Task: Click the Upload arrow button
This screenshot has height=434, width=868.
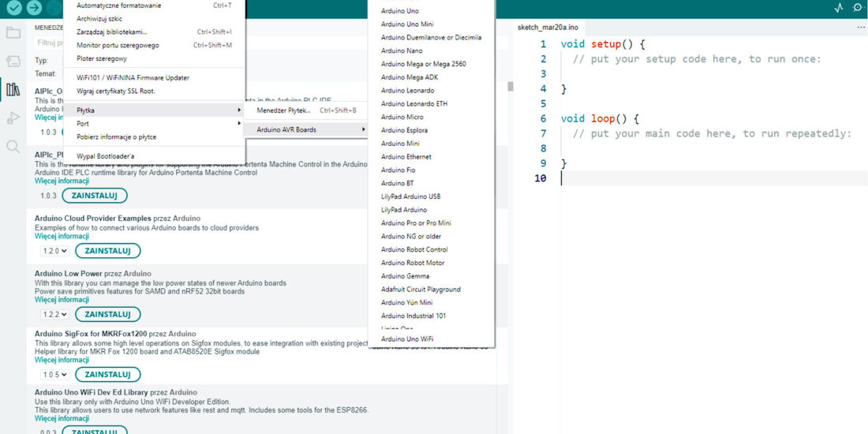Action: [x=34, y=8]
